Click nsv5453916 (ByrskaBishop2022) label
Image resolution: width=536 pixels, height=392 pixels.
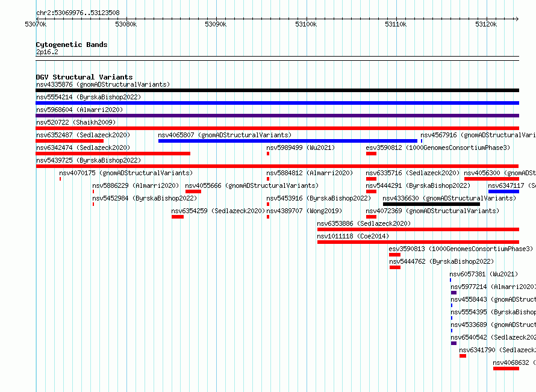(319, 198)
